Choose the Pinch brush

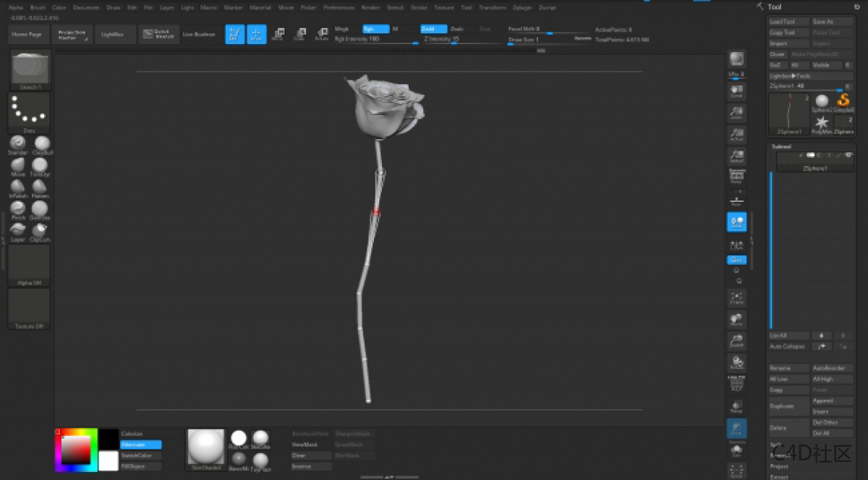pos(17,209)
